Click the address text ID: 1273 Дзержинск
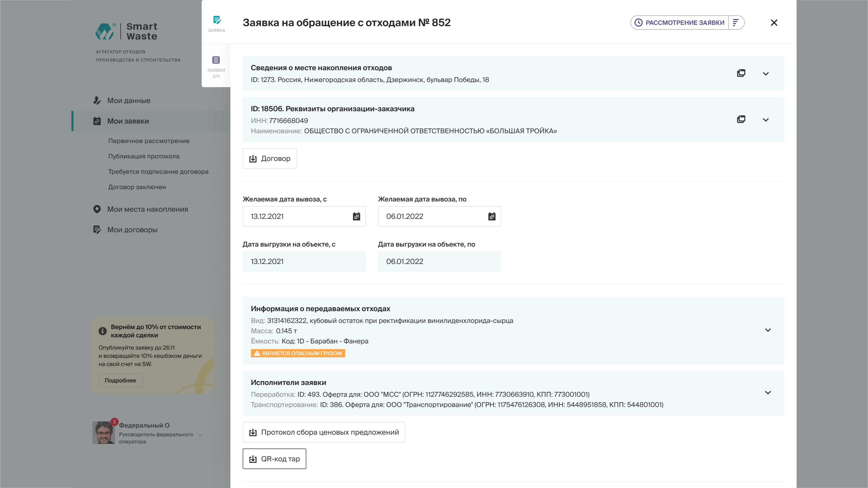The height and width of the screenshot is (488, 868). [x=370, y=80]
